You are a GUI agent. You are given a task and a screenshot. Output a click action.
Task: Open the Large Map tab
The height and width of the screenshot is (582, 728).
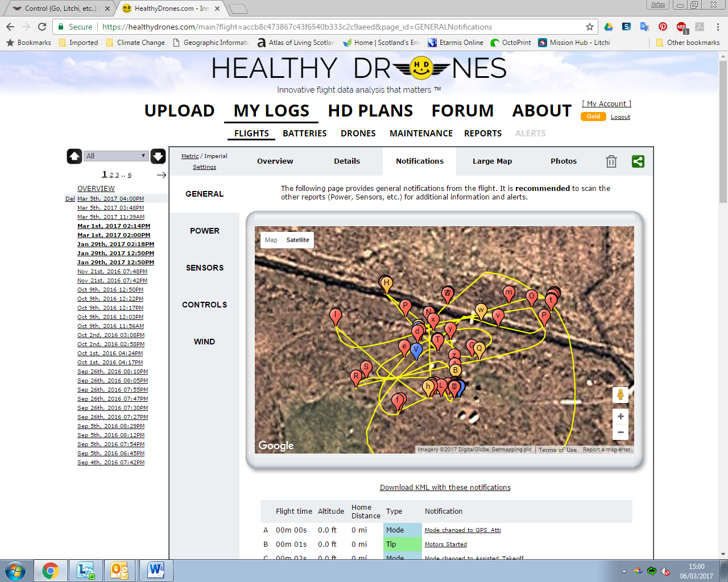click(x=493, y=161)
